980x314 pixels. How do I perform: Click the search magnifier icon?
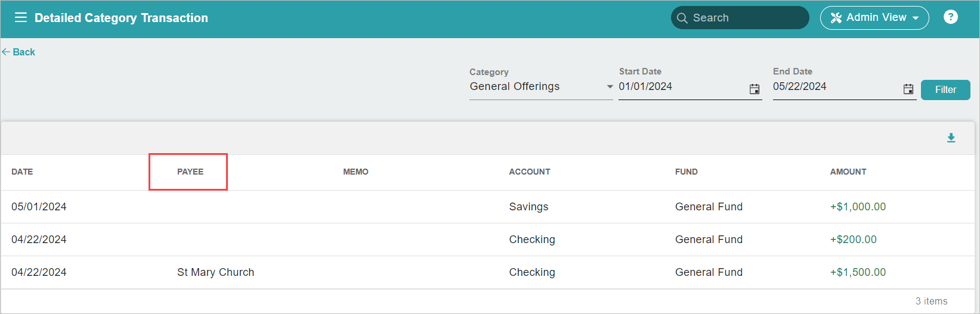[x=682, y=18]
